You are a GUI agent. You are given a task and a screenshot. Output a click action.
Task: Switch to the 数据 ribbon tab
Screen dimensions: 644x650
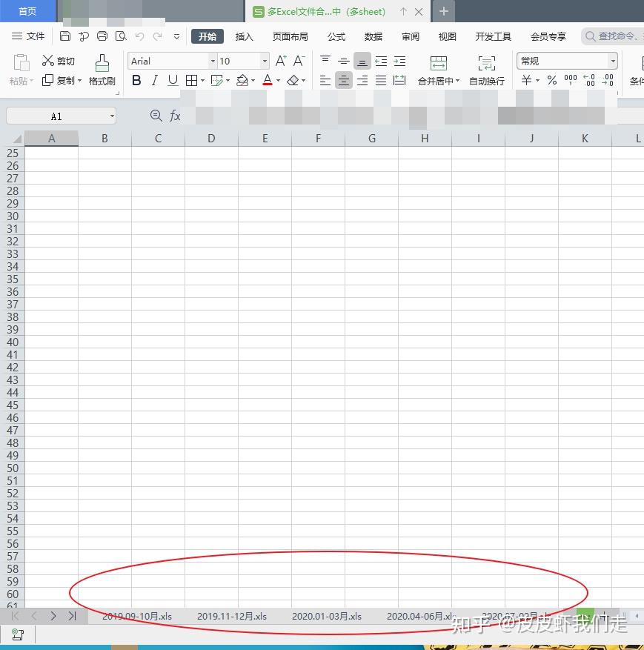pyautogui.click(x=373, y=36)
